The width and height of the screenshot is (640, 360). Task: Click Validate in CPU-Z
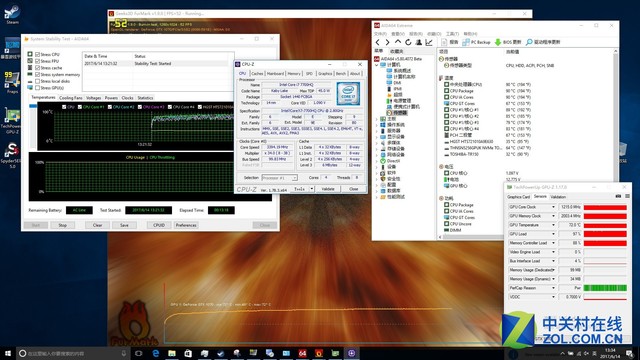coord(328,189)
